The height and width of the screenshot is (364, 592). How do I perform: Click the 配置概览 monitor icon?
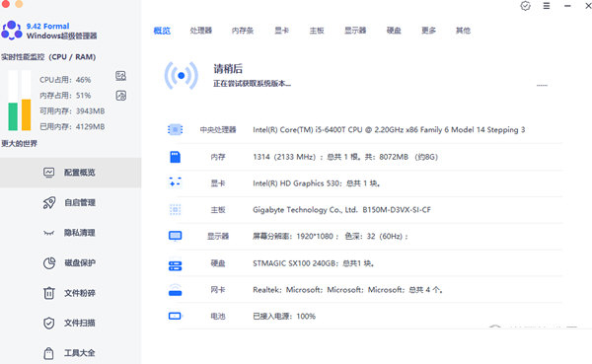coord(49,173)
